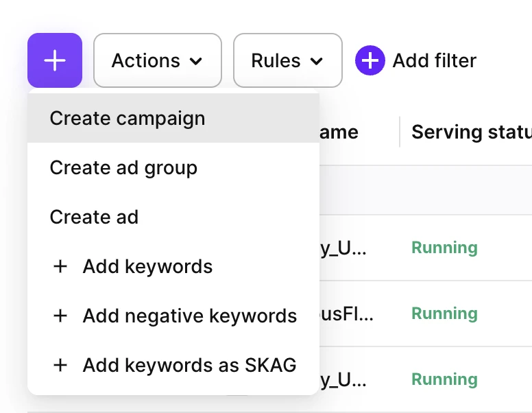The image size is (532, 413).
Task: Click the Add filter label
Action: tap(434, 61)
